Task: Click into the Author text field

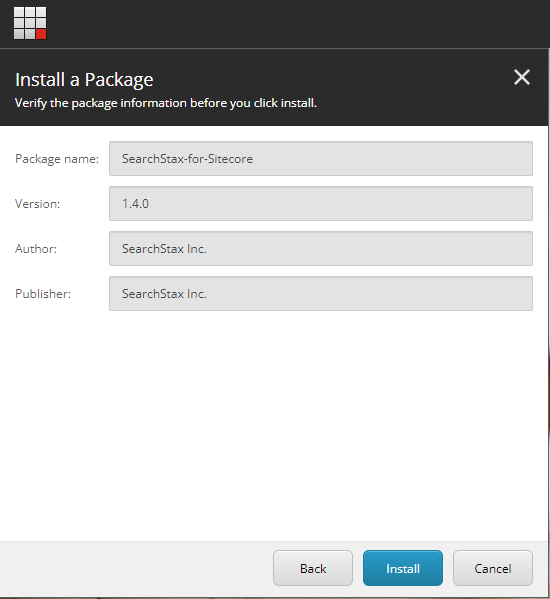Action: [321, 249]
